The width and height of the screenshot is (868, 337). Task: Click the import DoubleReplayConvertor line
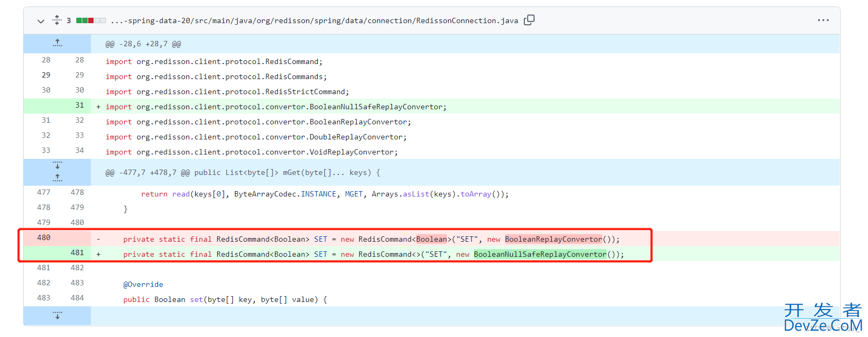(x=256, y=137)
